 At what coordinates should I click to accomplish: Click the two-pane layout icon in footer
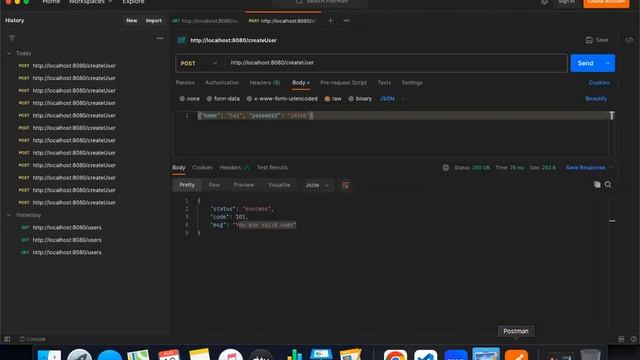coord(621,339)
